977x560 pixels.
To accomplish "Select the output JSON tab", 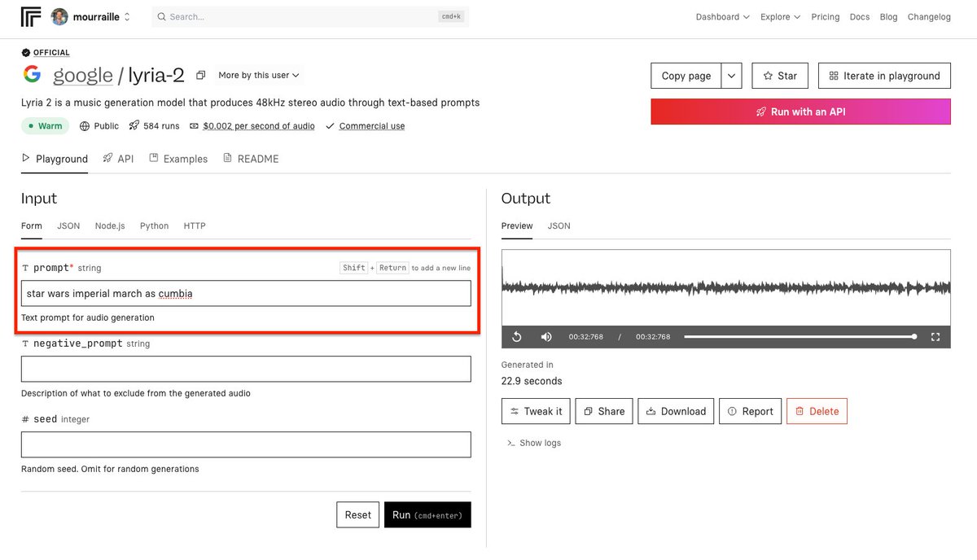I will tap(559, 225).
